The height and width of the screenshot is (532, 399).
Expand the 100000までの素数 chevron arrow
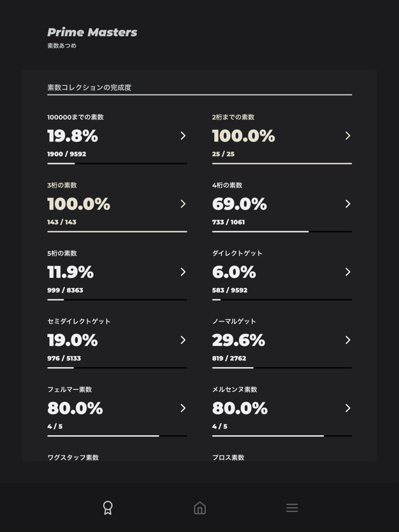click(183, 136)
